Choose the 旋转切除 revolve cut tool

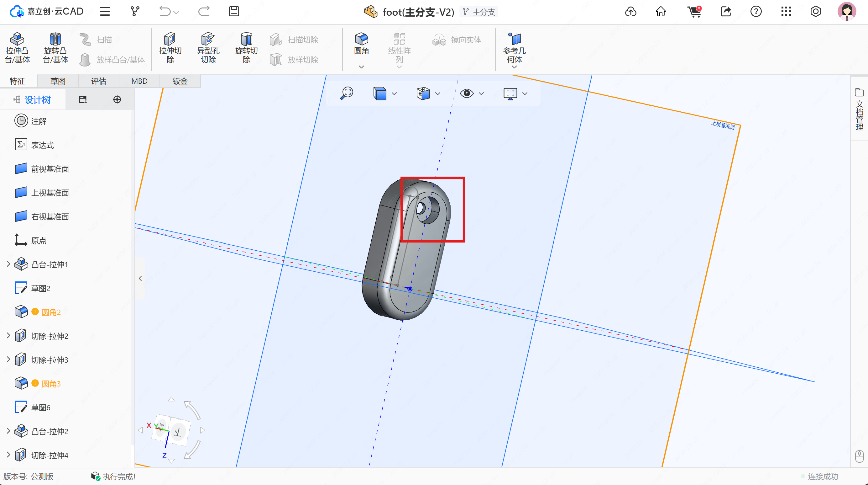pos(246,48)
